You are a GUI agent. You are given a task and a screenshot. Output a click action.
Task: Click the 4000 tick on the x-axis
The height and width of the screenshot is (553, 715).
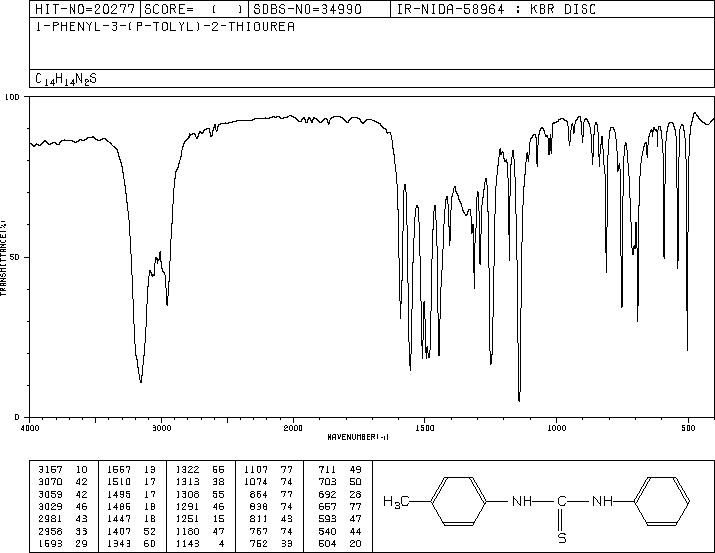[30, 428]
